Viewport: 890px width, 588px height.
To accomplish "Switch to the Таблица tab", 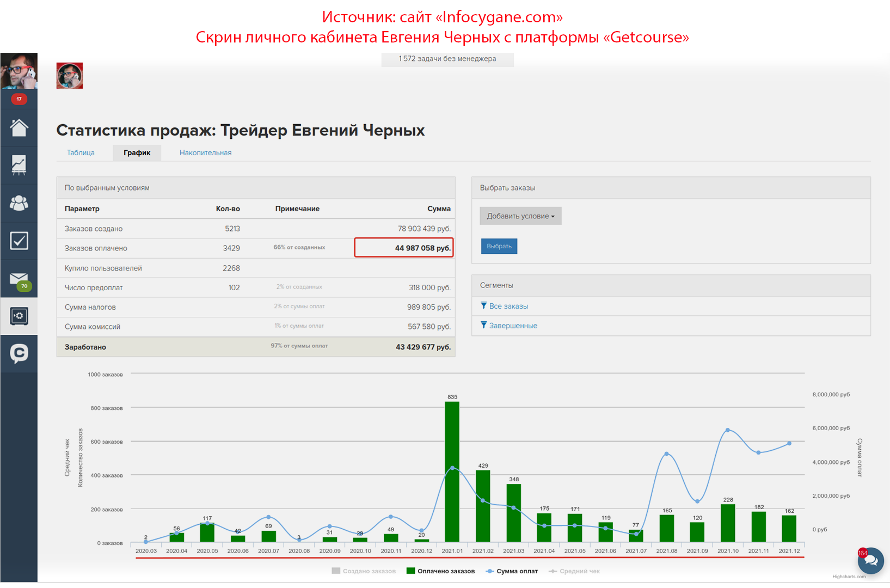I will click(x=81, y=152).
